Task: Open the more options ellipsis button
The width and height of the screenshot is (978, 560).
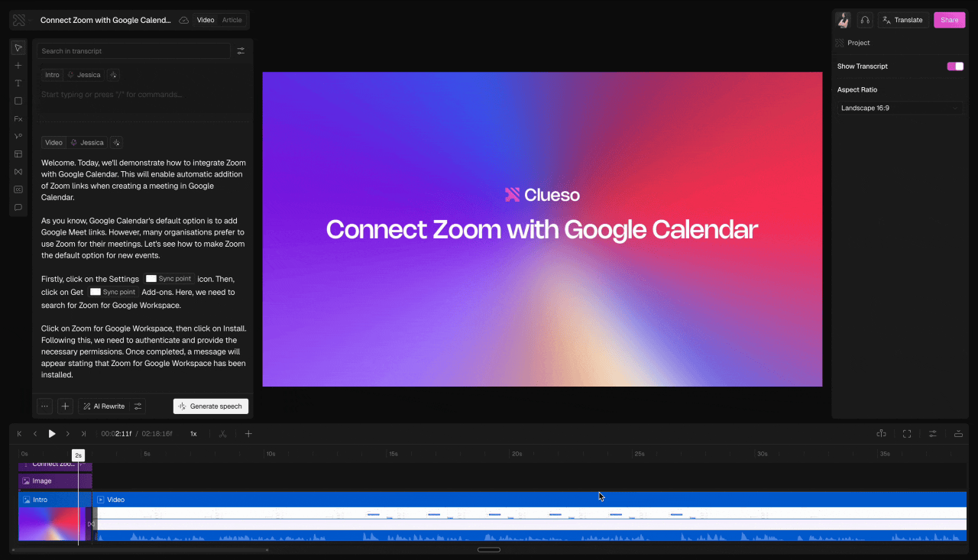Action: click(45, 406)
